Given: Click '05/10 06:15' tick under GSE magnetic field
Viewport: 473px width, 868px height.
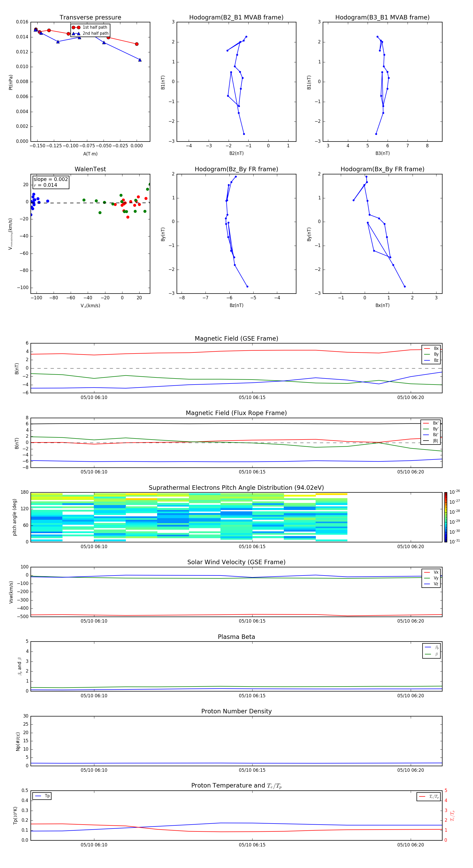Looking at the screenshot, I should click(x=252, y=398).
